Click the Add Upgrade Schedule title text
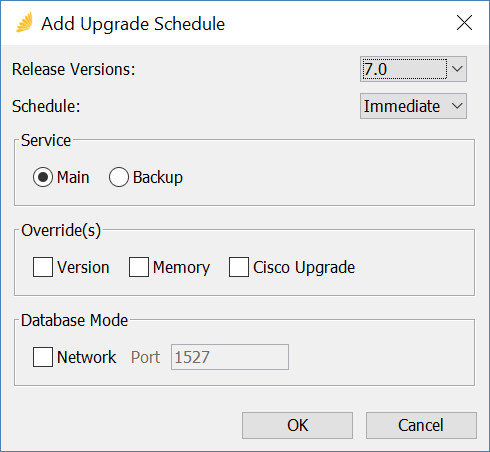 point(133,24)
